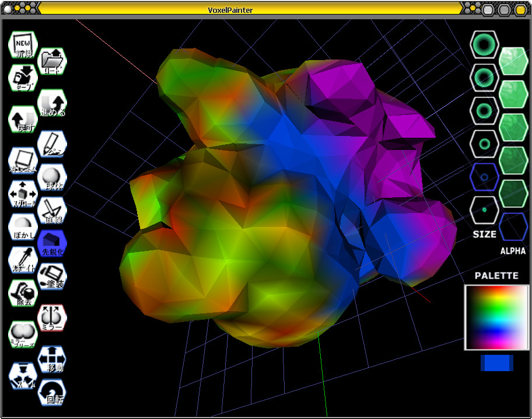The height and width of the screenshot is (419, 532).
Task: Click the white sphere icon in title bar
Action: click(8, 8)
